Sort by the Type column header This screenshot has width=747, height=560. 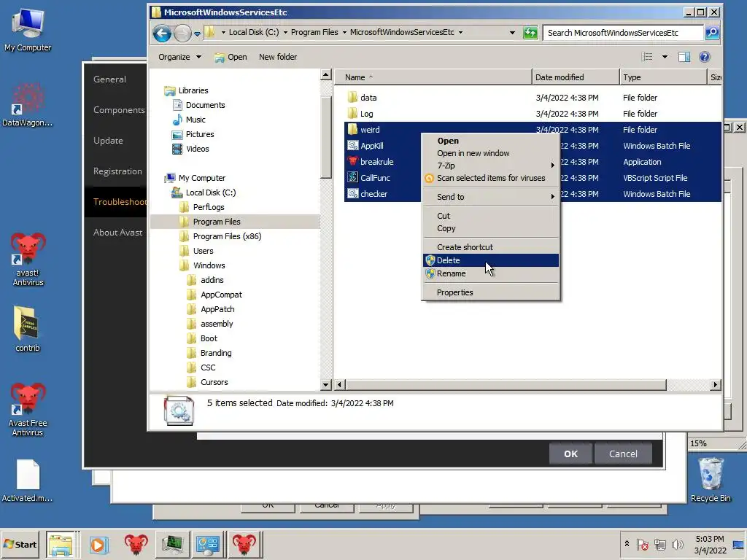(x=663, y=77)
